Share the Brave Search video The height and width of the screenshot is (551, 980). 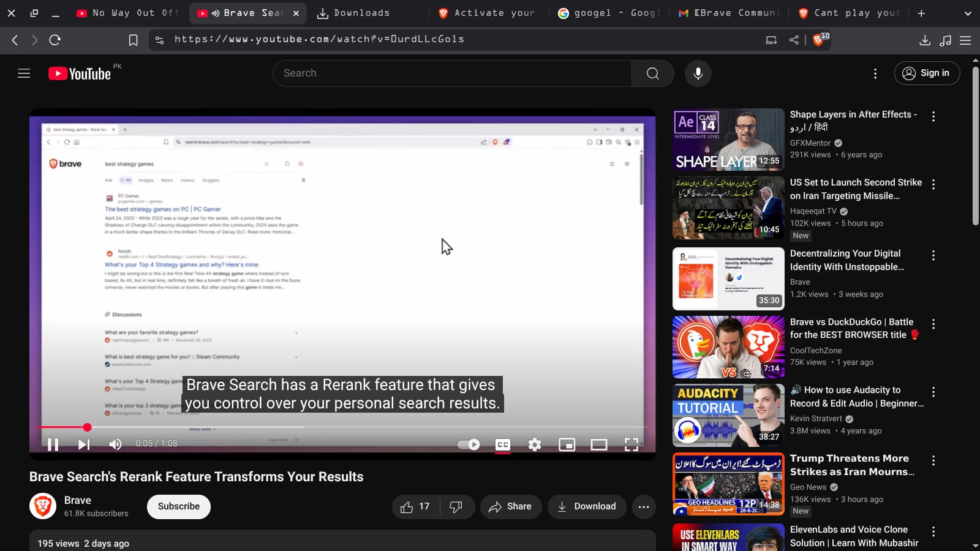[x=510, y=507]
